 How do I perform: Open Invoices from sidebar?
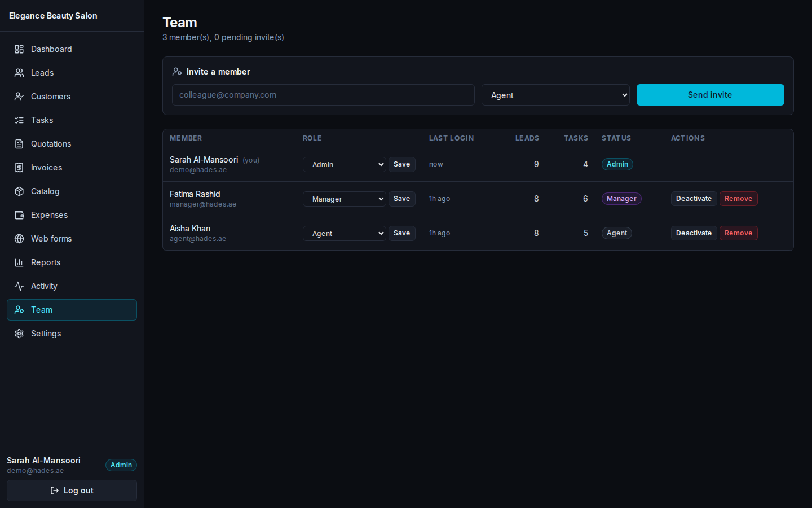click(x=72, y=168)
